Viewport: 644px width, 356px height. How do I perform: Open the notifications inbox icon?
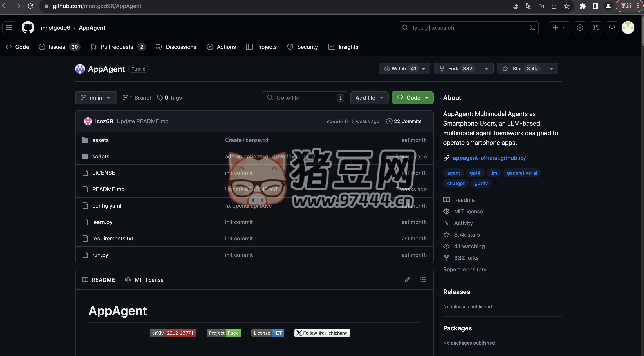point(612,28)
